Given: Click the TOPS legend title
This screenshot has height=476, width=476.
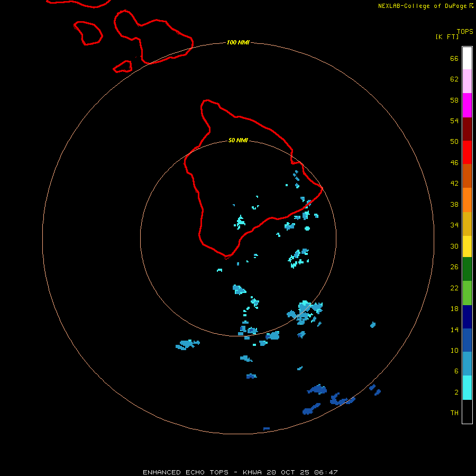Looking at the screenshot, I should tap(465, 31).
